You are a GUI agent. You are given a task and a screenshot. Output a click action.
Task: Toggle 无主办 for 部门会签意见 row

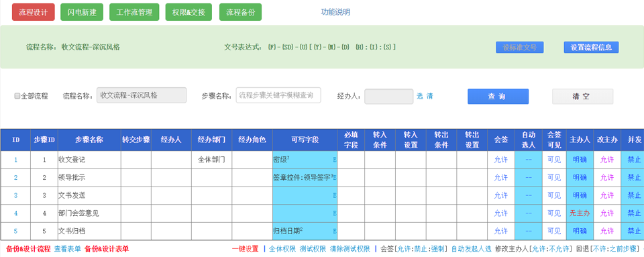click(580, 213)
